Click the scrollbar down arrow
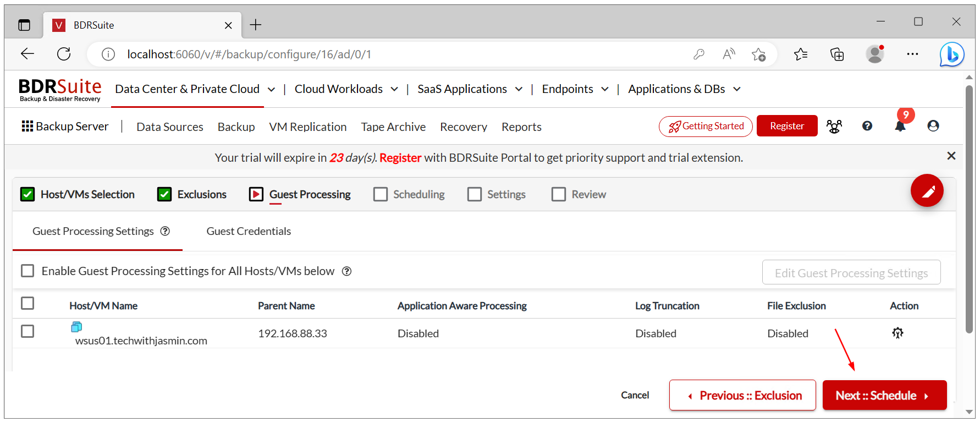The image size is (980, 422). [969, 412]
